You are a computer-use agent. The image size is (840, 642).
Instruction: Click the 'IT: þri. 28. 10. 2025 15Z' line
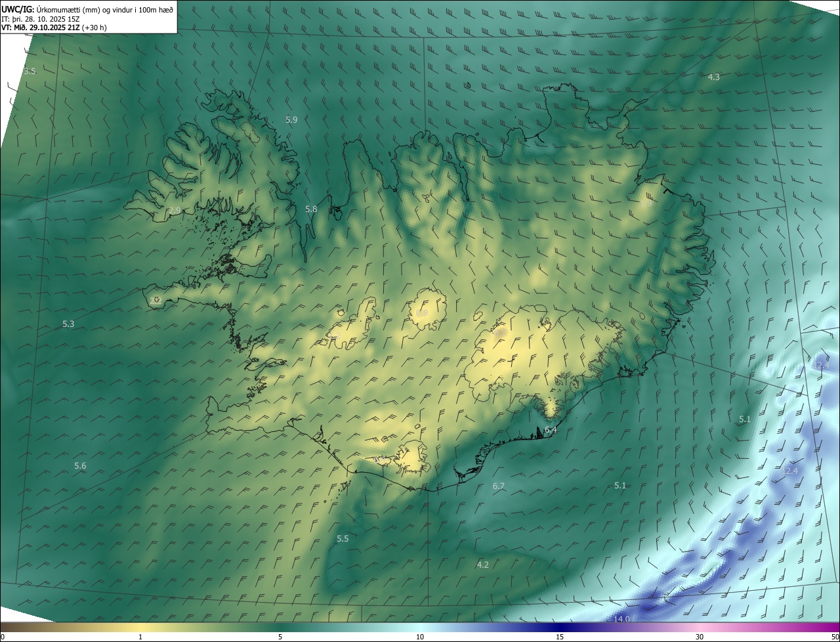point(41,18)
